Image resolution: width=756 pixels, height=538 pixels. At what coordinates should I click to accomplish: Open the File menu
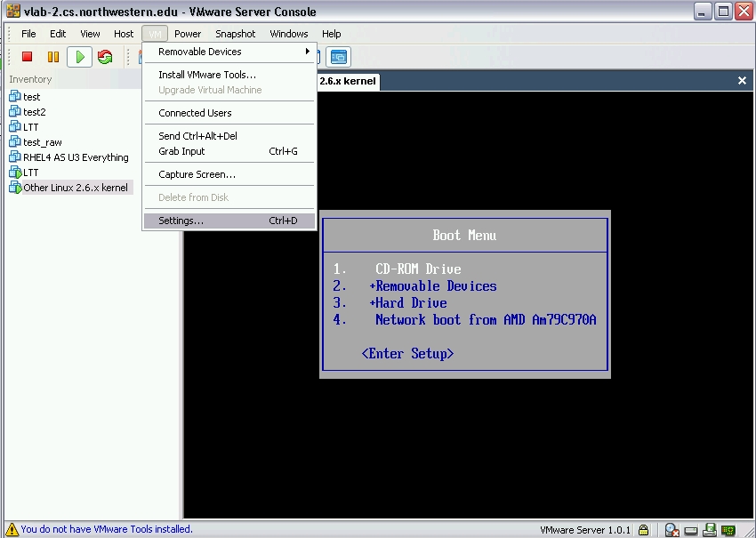(28, 34)
